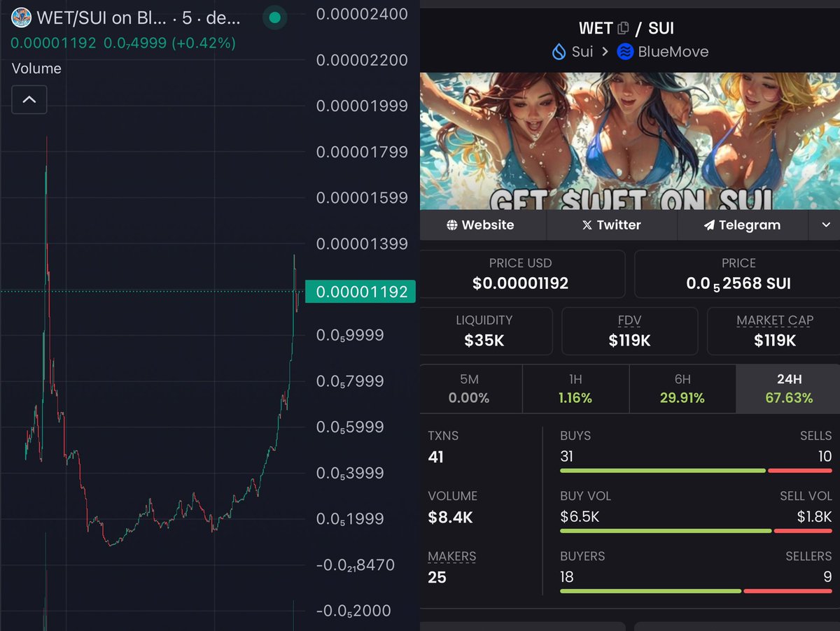The width and height of the screenshot is (840, 631).
Task: Copy the WET token address icon
Action: pos(623,29)
